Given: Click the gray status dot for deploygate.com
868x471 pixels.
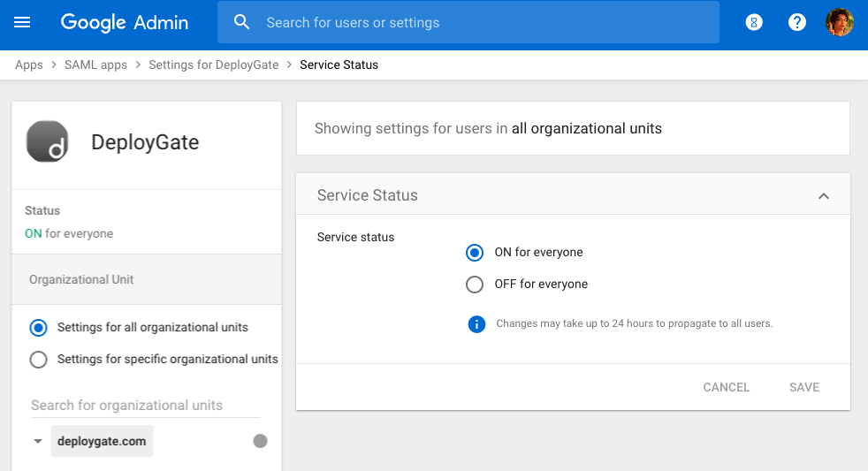Looking at the screenshot, I should coord(260,441).
